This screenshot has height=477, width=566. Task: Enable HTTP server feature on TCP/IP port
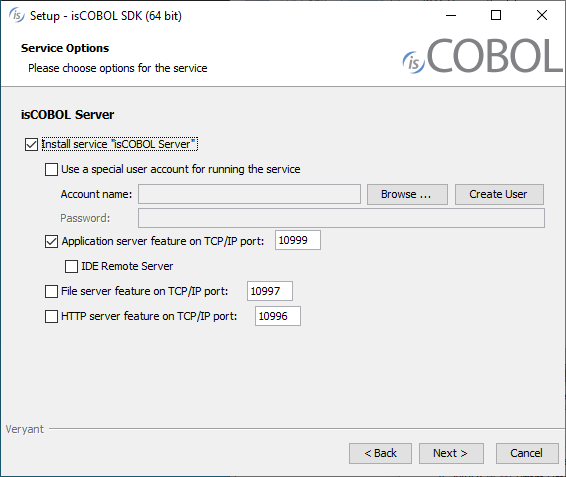(51, 316)
